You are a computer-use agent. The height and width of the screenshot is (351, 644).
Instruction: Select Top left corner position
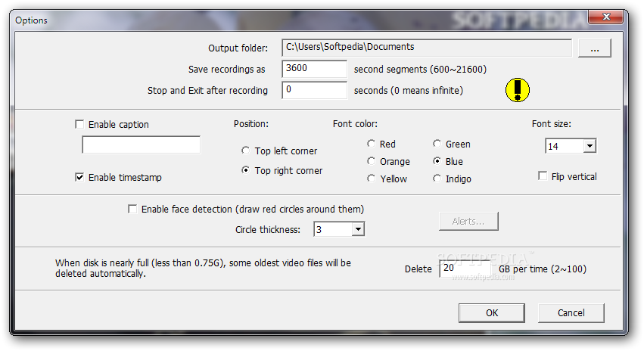click(x=246, y=151)
